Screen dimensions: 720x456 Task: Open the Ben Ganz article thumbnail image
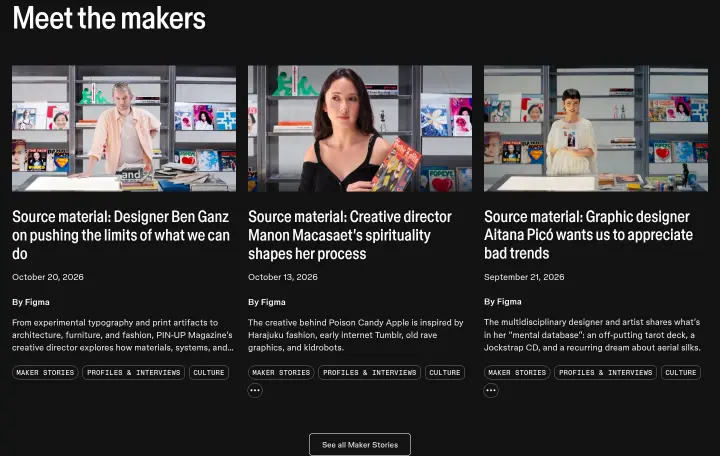pyautogui.click(x=124, y=128)
